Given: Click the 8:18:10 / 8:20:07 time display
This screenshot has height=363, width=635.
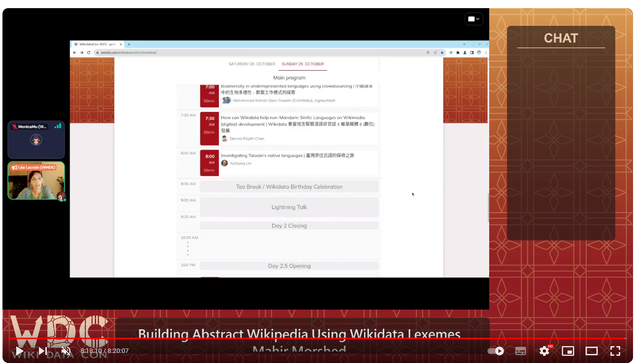Looking at the screenshot, I should 104,351.
